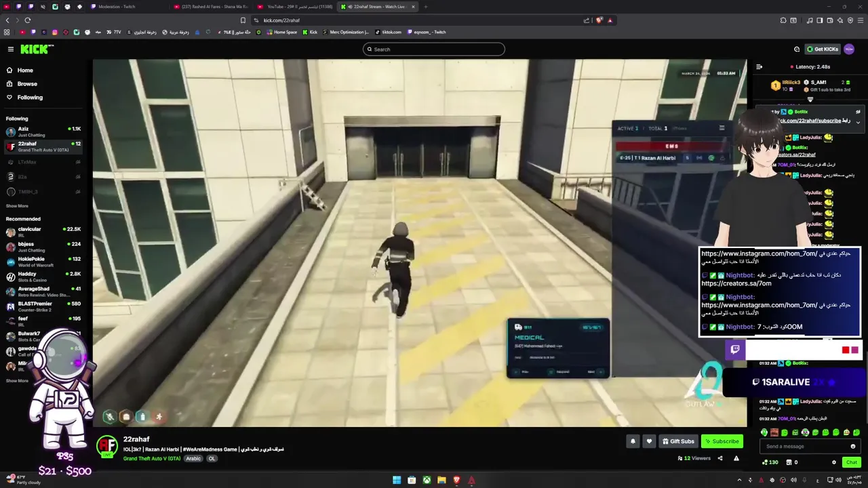Open browser extensions puzzle icon
868x488 pixels.
pos(783,20)
